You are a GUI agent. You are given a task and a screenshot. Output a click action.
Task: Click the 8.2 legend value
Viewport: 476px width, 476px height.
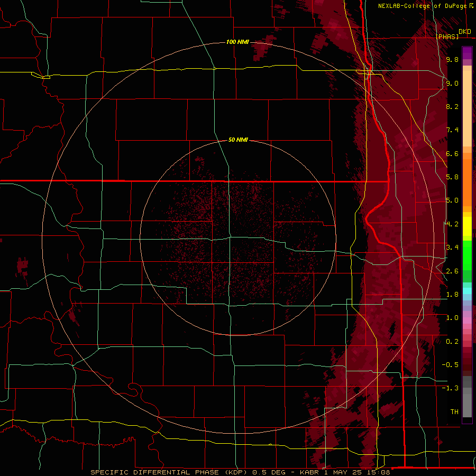pyautogui.click(x=452, y=106)
